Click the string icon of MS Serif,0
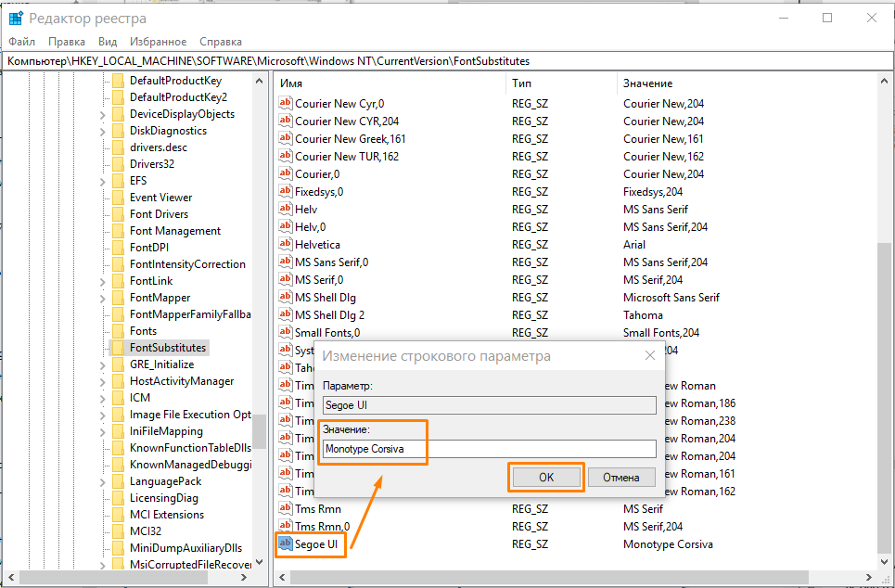895x588 pixels. [286, 280]
